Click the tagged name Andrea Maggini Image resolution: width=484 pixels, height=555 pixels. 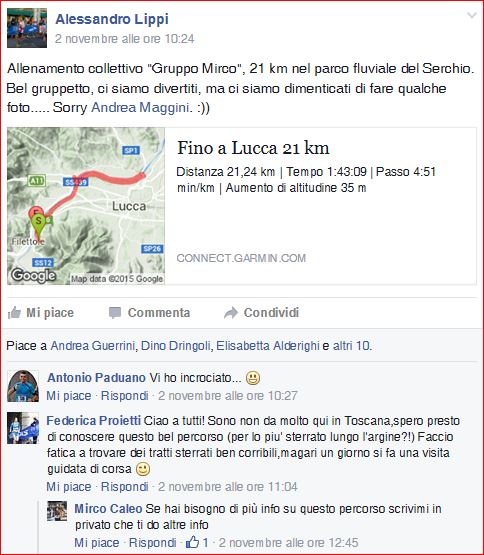[x=140, y=107]
